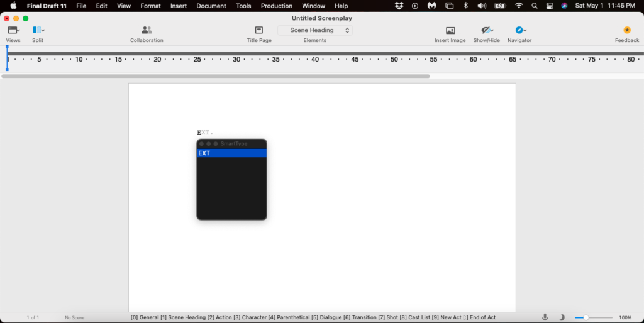Adjust the zoom slider in status bar
This screenshot has height=323, width=644.
(586, 317)
